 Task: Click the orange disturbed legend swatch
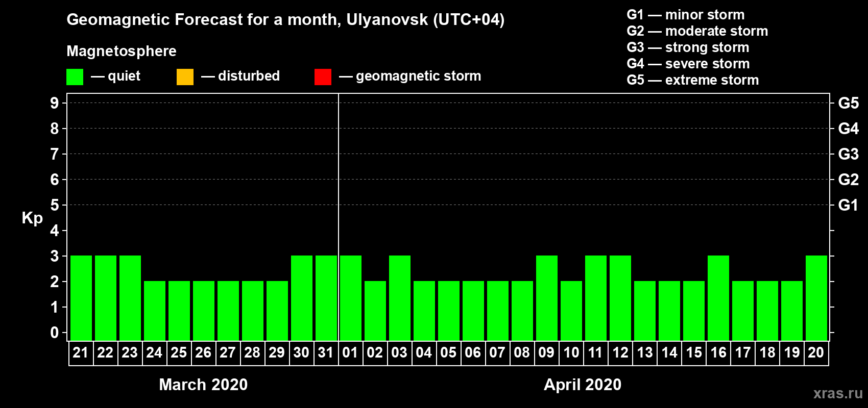tap(185, 77)
